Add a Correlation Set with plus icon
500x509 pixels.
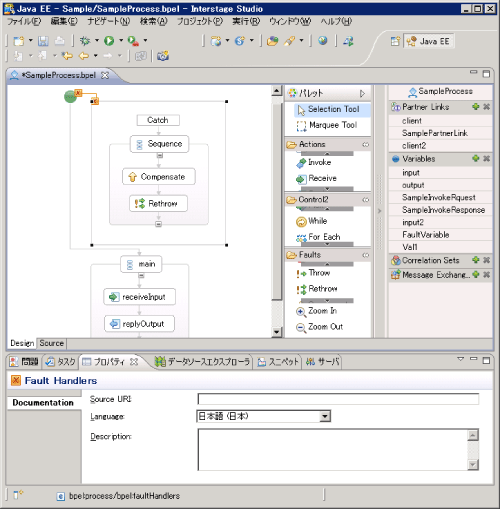point(476,260)
